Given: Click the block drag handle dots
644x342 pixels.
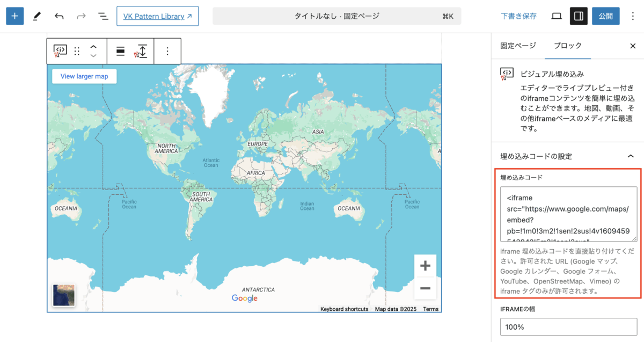Looking at the screenshot, I should pos(77,51).
